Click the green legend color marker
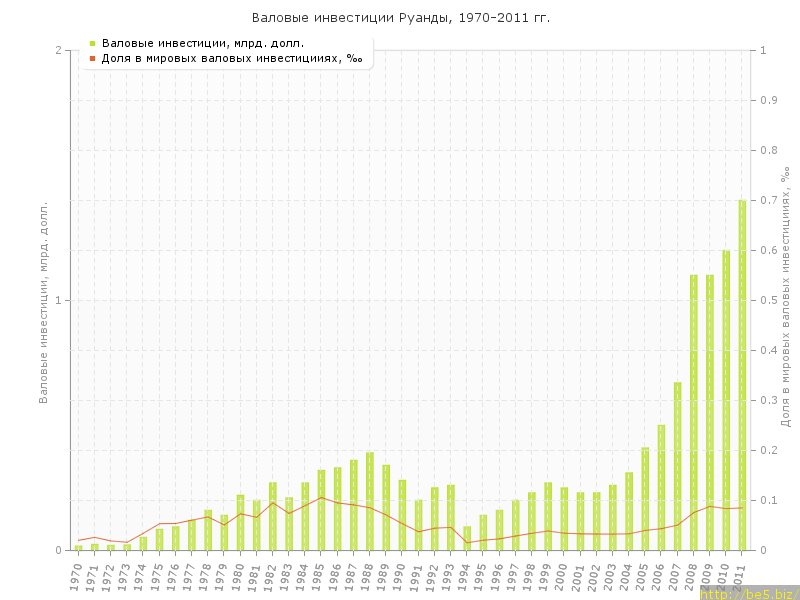 (92, 43)
